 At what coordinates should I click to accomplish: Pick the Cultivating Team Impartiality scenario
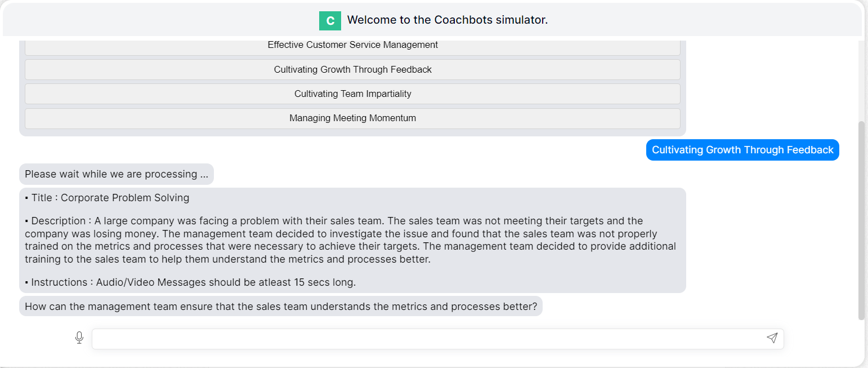point(352,94)
